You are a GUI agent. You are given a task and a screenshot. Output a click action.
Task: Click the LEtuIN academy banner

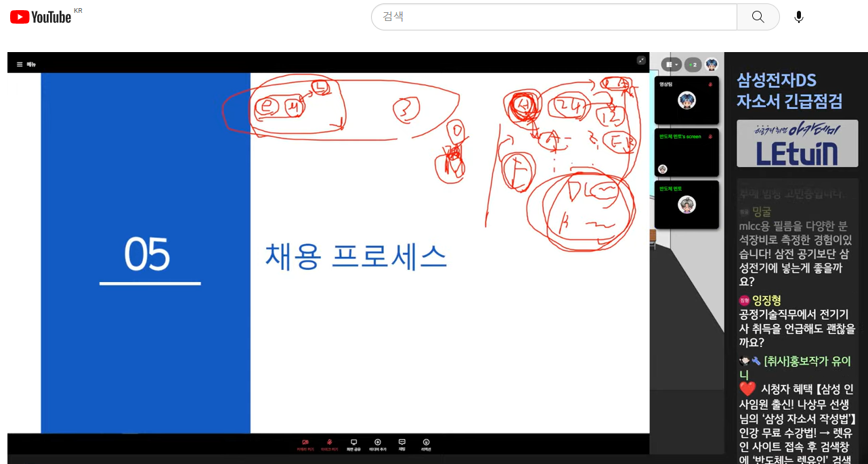coord(797,143)
